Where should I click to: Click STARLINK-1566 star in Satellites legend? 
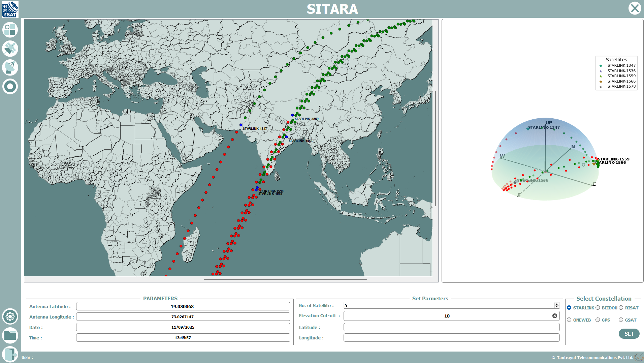601,82
